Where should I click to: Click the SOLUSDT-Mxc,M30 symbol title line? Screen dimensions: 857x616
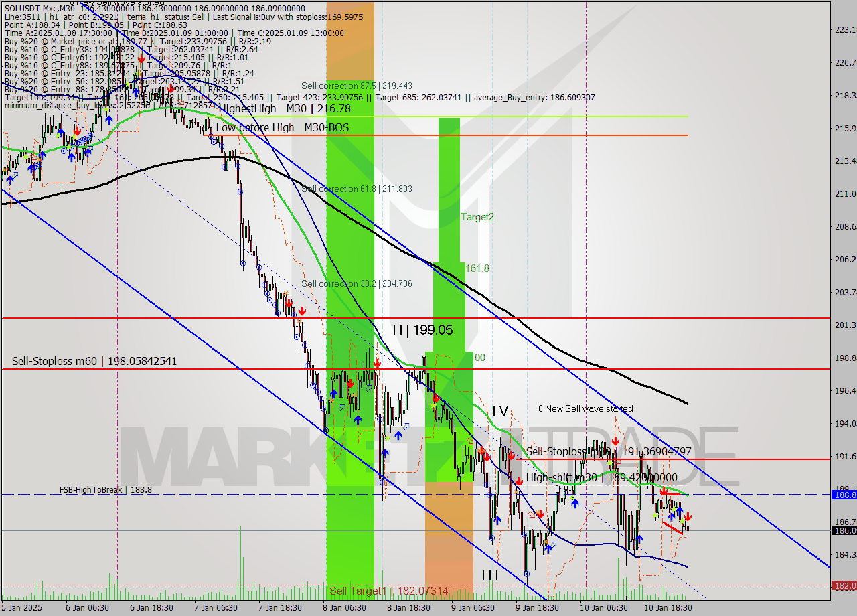155,8
